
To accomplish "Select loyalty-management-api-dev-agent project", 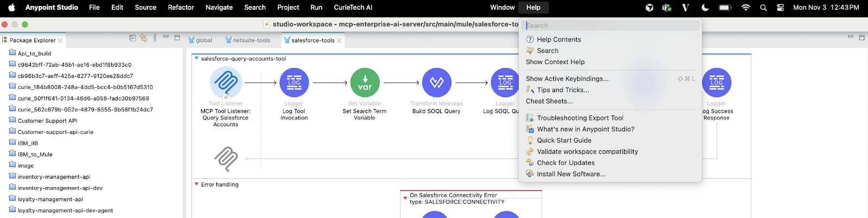I will coord(61,210).
